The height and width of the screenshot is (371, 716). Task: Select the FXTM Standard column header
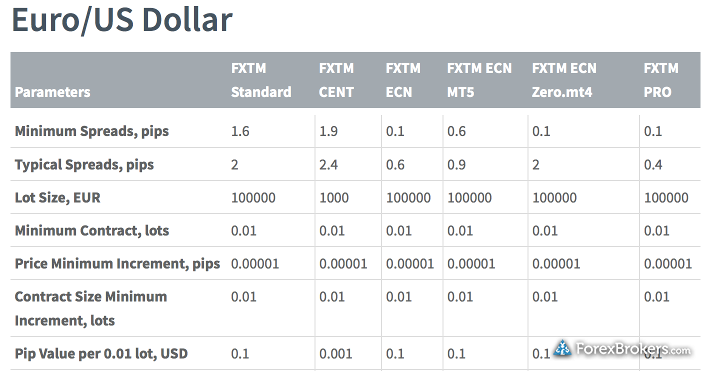261,80
